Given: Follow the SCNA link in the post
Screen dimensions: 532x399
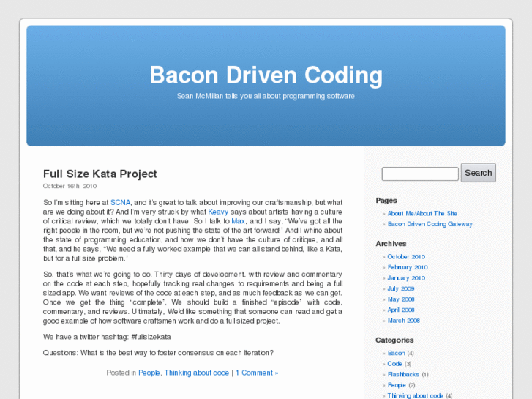Looking at the screenshot, I should 121,202.
